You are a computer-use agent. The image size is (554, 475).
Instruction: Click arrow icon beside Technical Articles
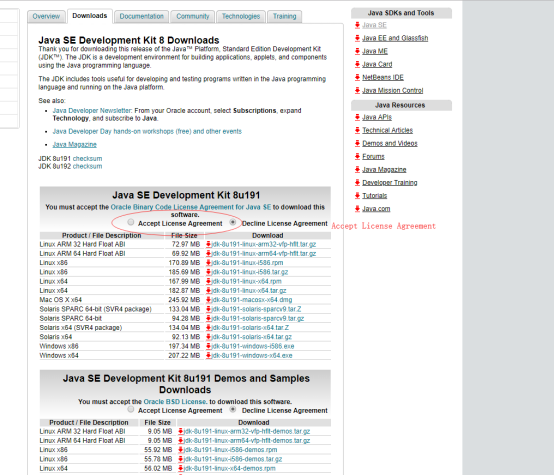[x=357, y=130]
